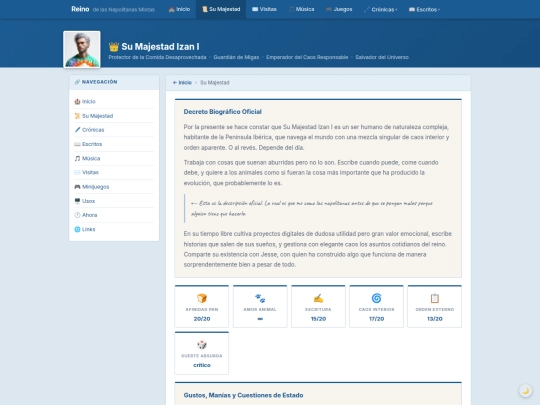Screen dimensions: 540x405
Task: Click the castle icon next to sidebar Inicio
Action: (77, 102)
